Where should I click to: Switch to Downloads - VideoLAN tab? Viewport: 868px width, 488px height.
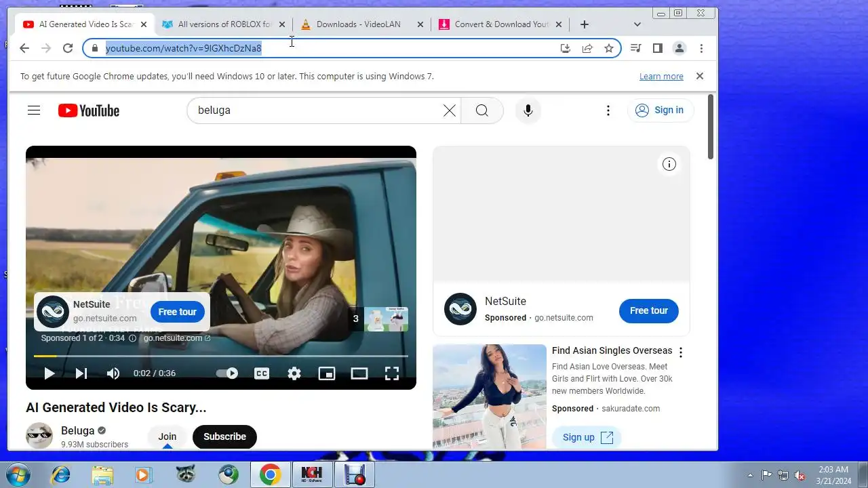click(358, 24)
